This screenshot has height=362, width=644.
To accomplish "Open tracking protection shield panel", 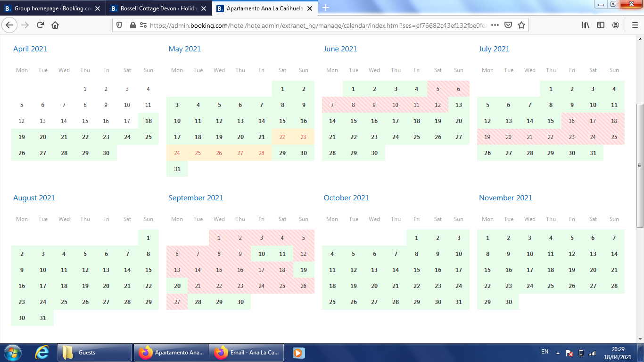I will point(120,25).
